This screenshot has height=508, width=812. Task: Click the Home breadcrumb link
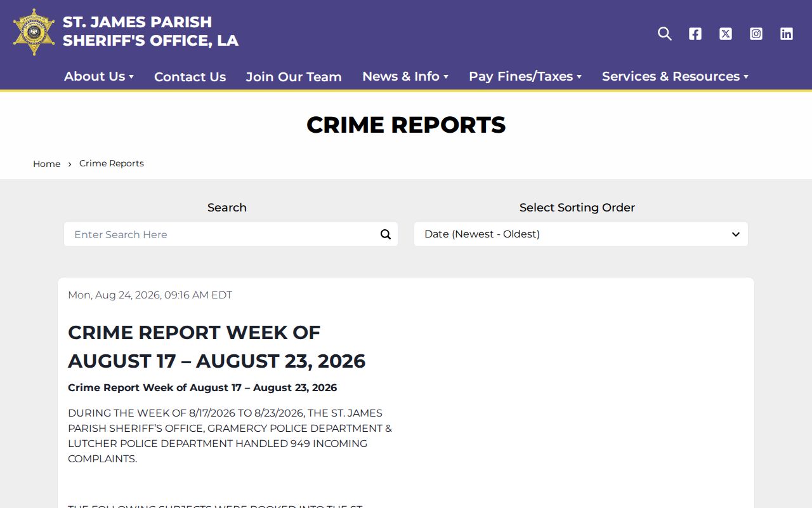click(x=47, y=164)
